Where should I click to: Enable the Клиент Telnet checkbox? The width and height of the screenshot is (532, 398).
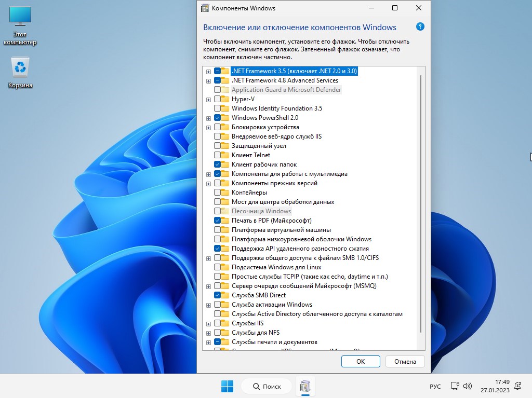[x=217, y=155]
